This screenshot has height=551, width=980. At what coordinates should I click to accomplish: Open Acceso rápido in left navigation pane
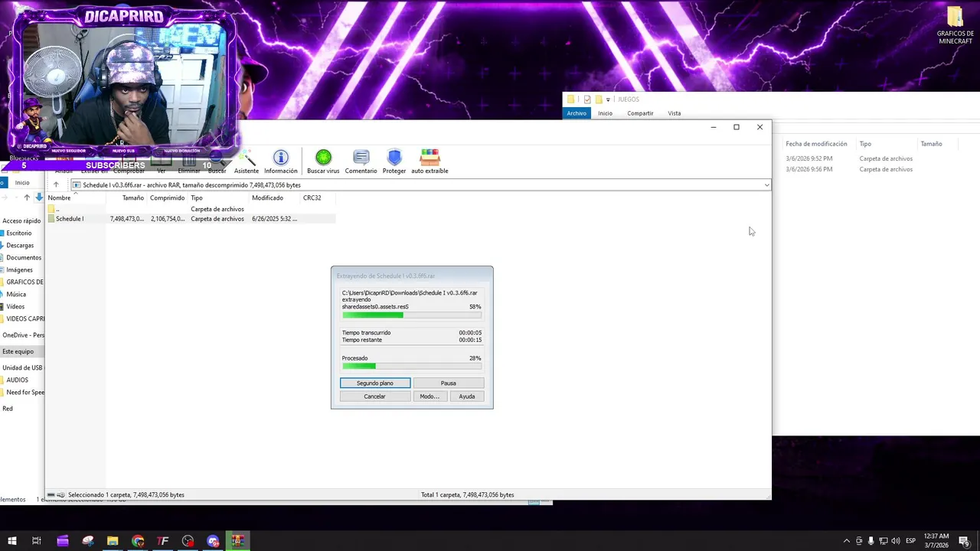21,221
